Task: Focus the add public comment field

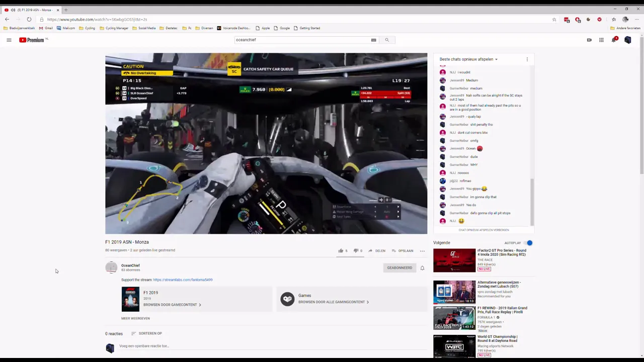Action: 272,346
